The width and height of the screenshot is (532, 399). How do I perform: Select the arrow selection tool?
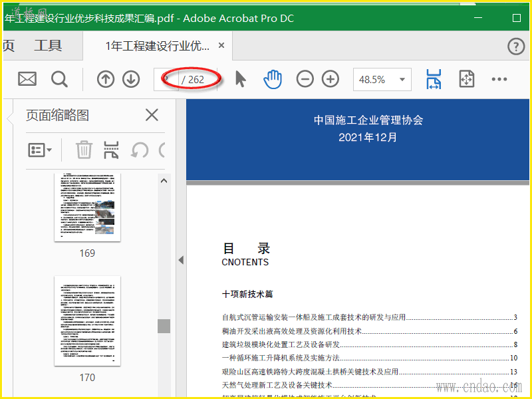[x=241, y=79]
